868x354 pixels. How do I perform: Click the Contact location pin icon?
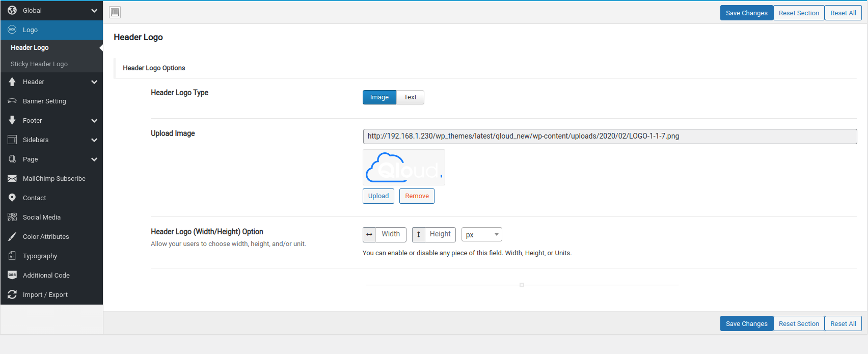pyautogui.click(x=12, y=198)
